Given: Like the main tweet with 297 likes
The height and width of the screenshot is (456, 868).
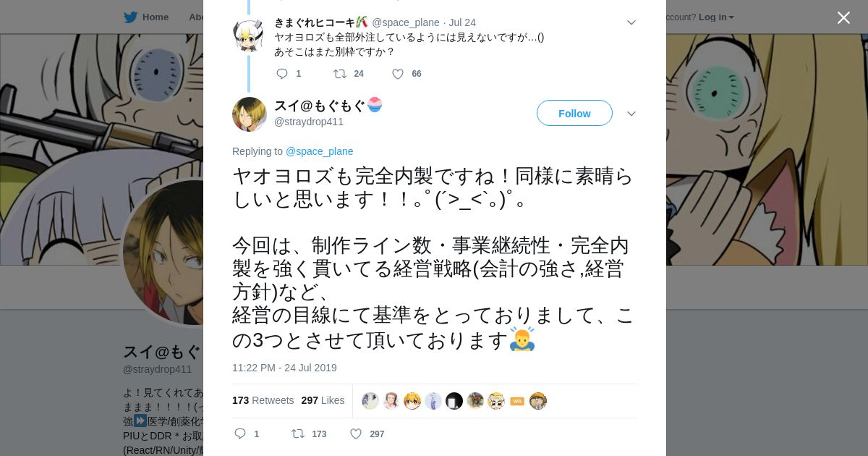Looking at the screenshot, I should tap(367, 434).
